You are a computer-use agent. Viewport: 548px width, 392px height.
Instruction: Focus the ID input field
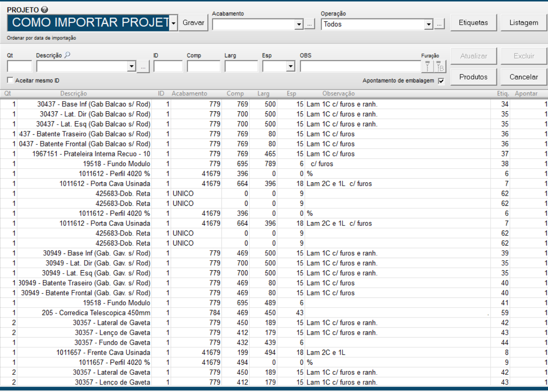coord(168,66)
